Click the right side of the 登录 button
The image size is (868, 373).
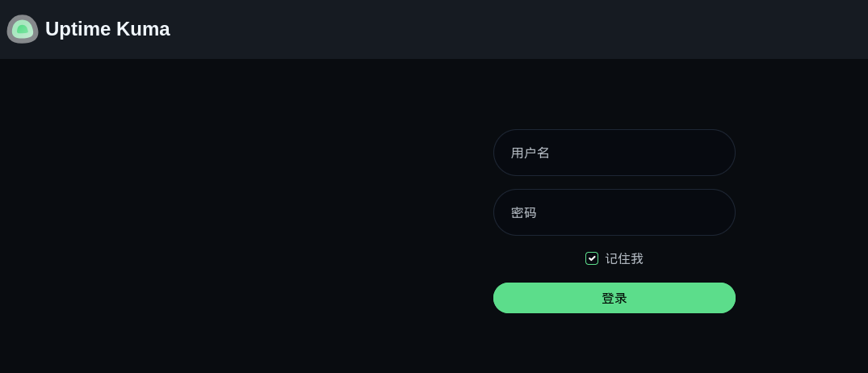709,298
